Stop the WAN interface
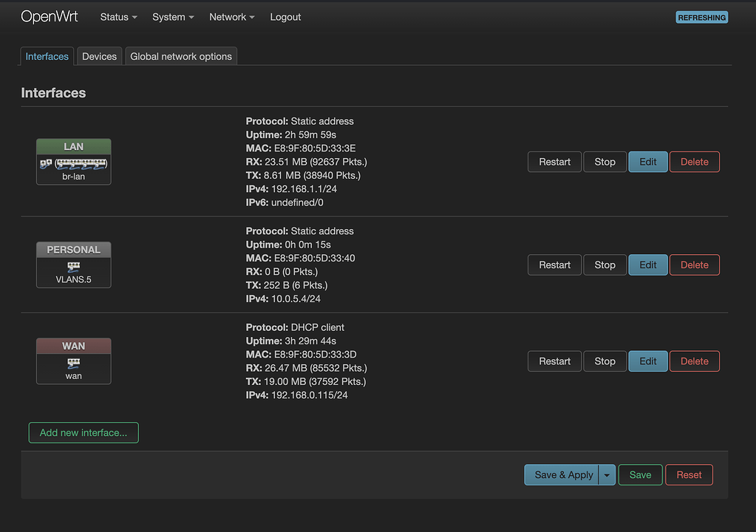 tap(605, 361)
